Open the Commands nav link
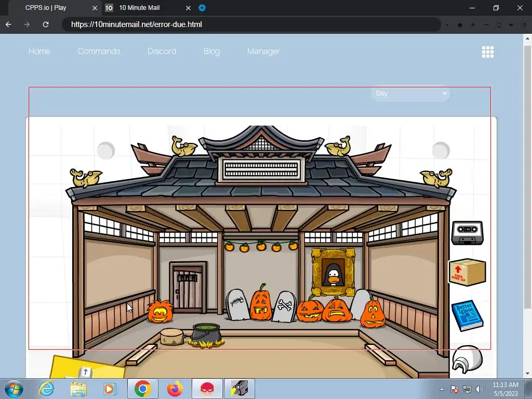 pos(99,51)
